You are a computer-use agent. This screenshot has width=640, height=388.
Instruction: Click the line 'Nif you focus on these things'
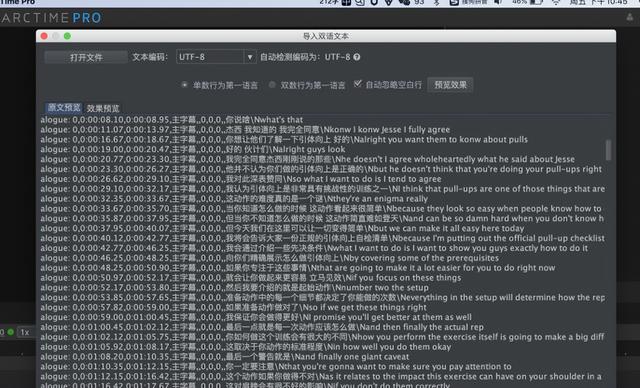tap(251, 278)
